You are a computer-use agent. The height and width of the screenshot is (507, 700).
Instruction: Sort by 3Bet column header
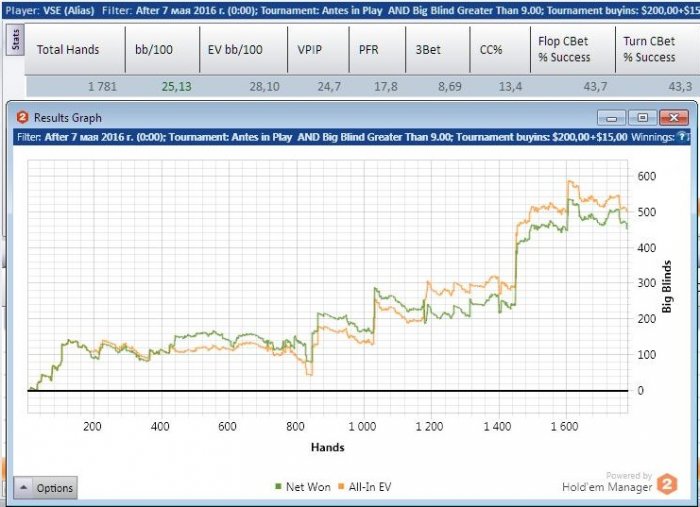(438, 50)
